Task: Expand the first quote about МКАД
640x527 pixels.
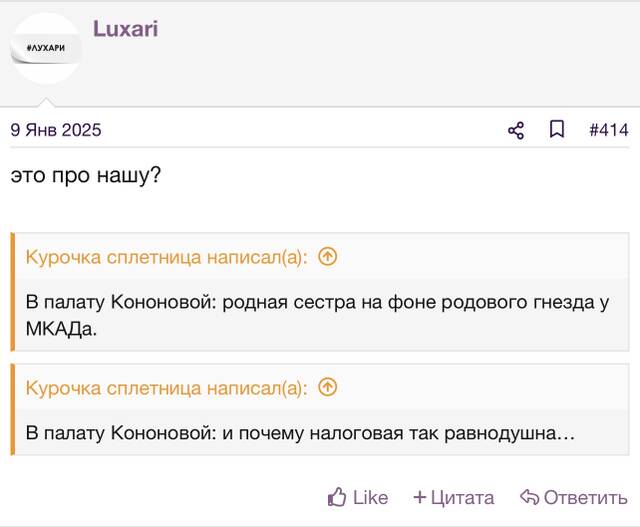Action: point(318,315)
